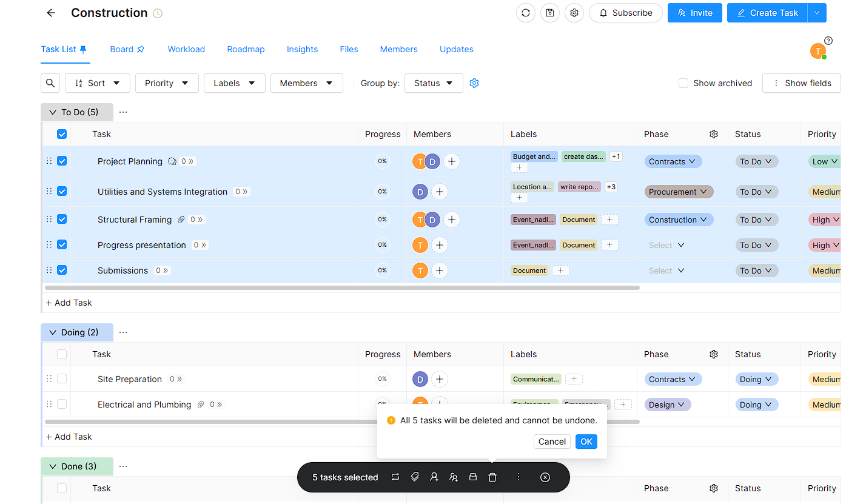Click the trash delete icon in selection bar
The height and width of the screenshot is (504, 866).
pos(492,477)
